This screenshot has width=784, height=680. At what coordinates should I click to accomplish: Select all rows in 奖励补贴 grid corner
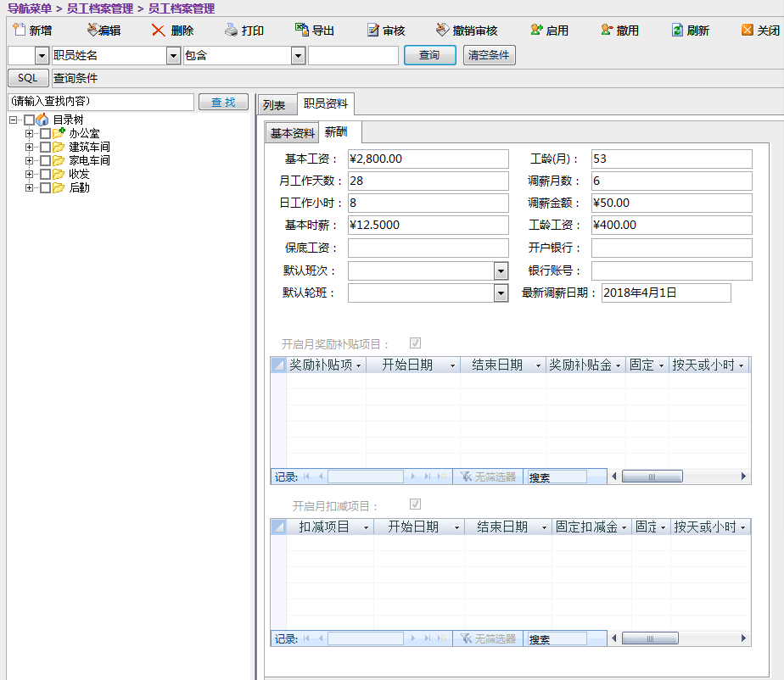click(x=278, y=365)
